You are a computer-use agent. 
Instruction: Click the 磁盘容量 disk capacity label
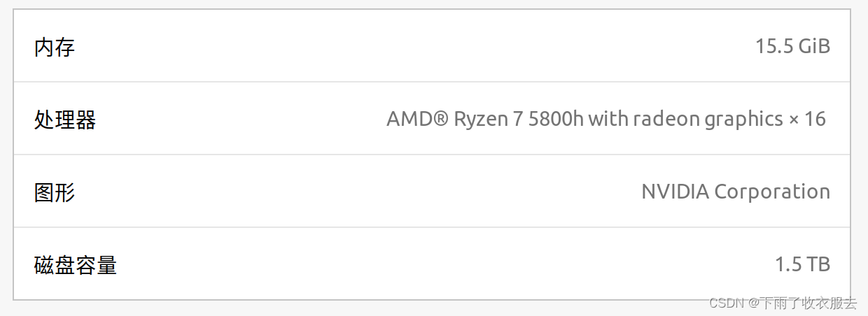coord(76,265)
